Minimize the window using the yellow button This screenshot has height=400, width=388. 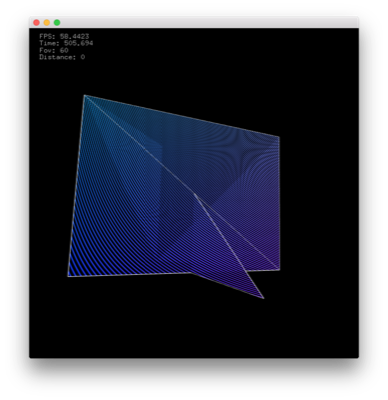pos(47,23)
